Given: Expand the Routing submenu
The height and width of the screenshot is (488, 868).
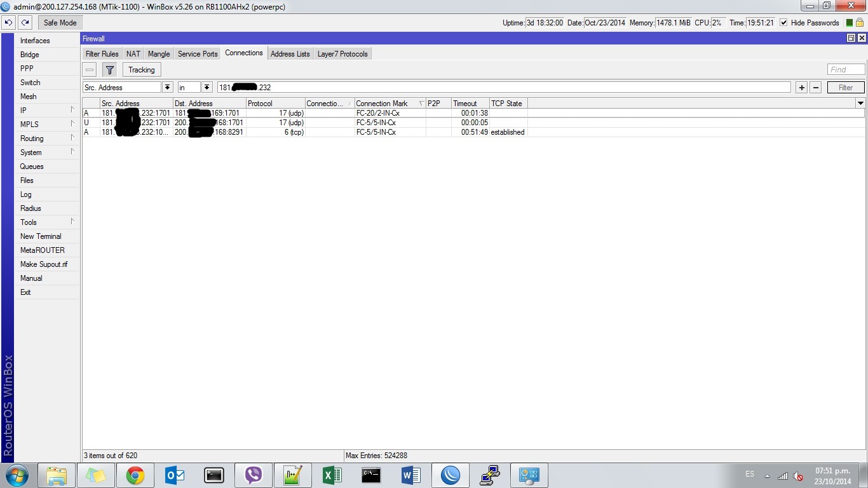Looking at the screenshot, I should click(x=48, y=139).
